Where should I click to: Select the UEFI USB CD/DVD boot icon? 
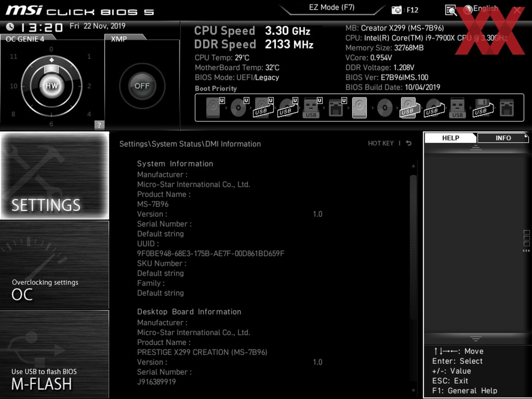(x=288, y=108)
